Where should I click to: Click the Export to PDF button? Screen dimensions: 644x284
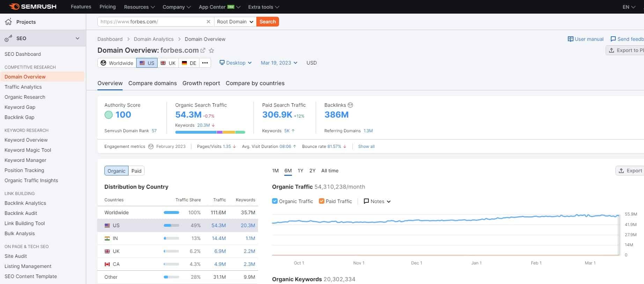pyautogui.click(x=625, y=50)
